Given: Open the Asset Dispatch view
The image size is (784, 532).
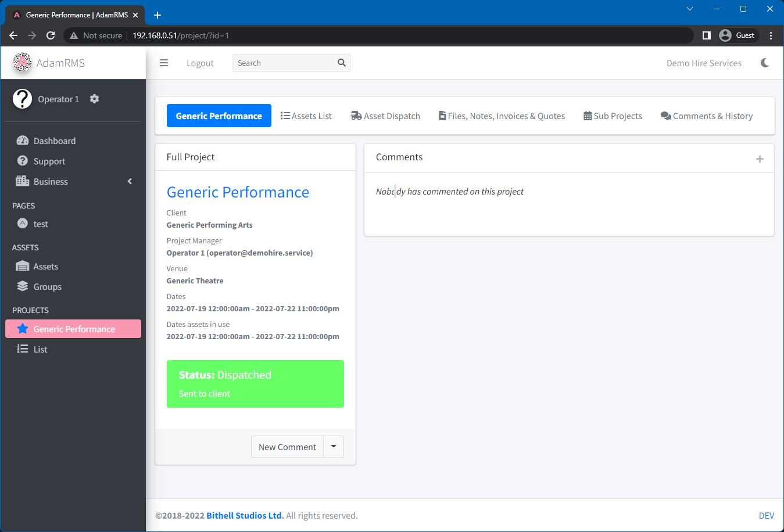Looking at the screenshot, I should [x=385, y=116].
